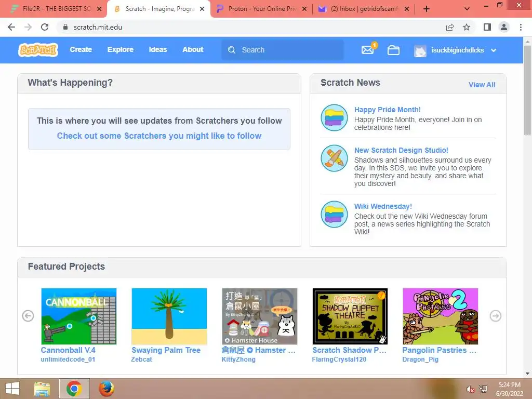Open the About page

click(x=193, y=49)
